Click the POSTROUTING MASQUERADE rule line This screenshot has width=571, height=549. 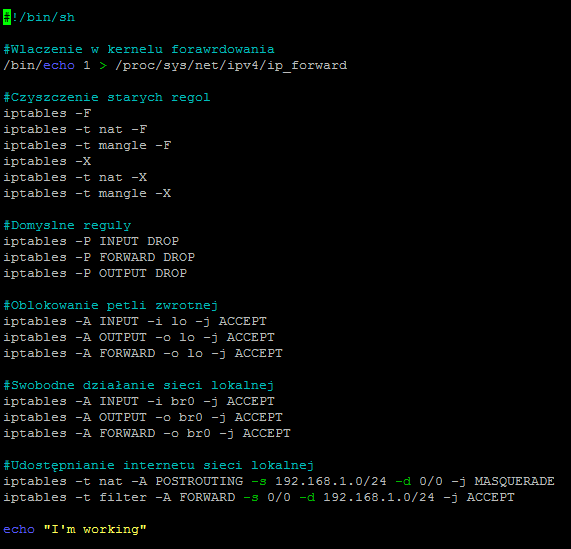[x=279, y=481]
